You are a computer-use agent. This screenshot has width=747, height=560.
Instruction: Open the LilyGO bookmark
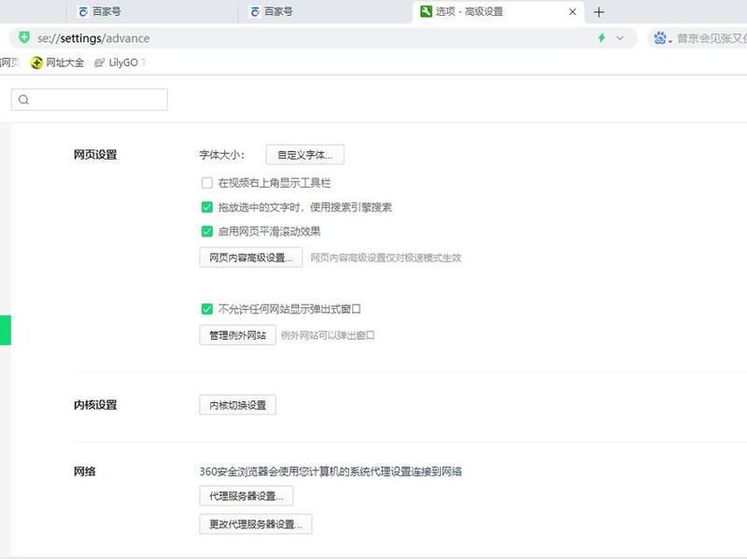[x=120, y=63]
